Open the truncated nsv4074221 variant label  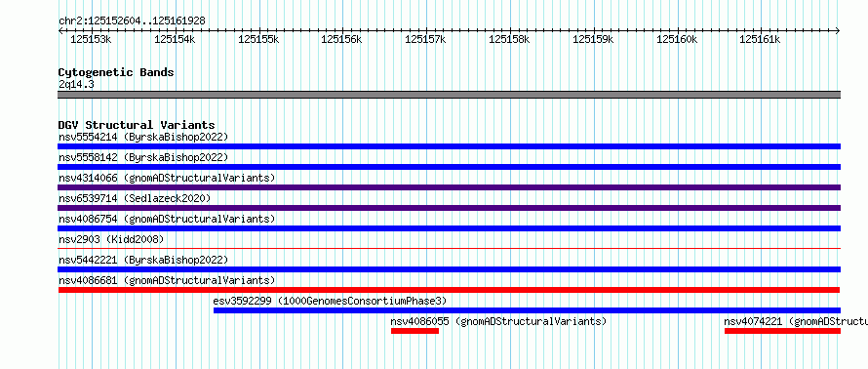click(796, 321)
